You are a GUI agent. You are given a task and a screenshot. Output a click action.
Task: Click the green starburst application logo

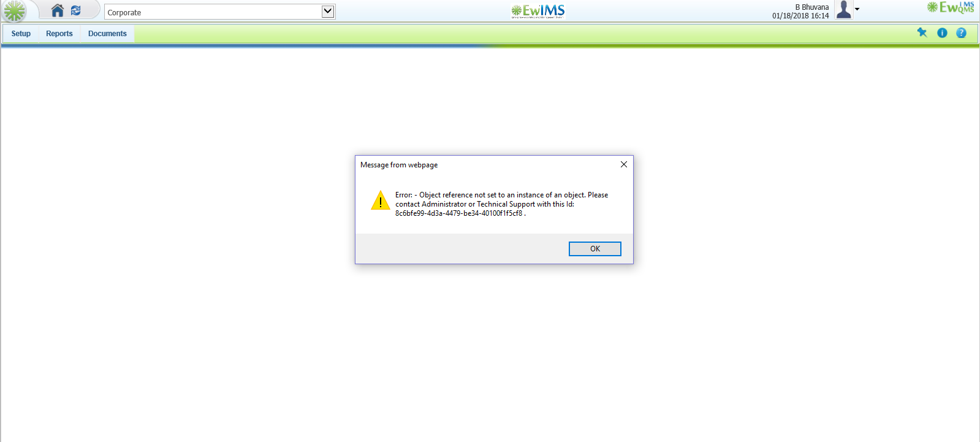click(15, 11)
